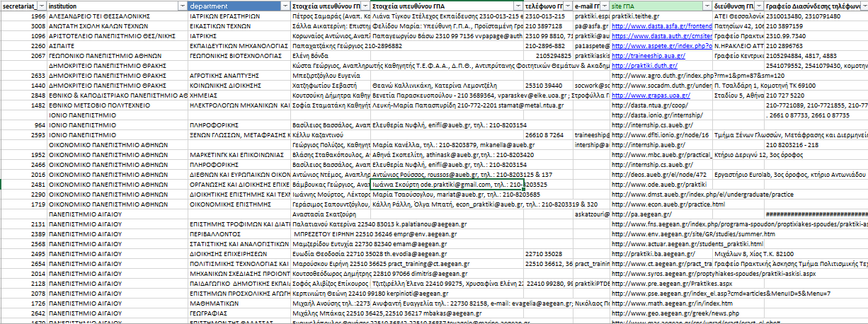Viewport: 868px width, 324px height.
Task: Select department cell ΜΑΘΗΜΑΤΙΚΩΝ
Action: pyautogui.click(x=239, y=302)
